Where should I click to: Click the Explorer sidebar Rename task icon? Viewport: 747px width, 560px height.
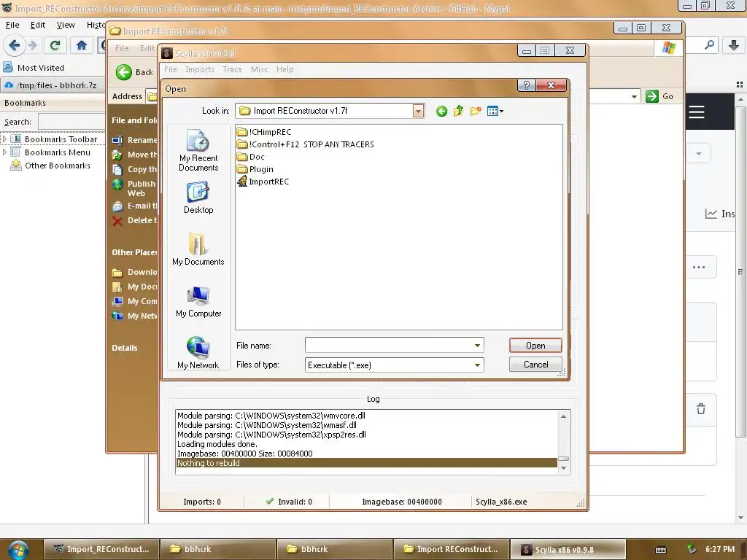click(x=117, y=140)
